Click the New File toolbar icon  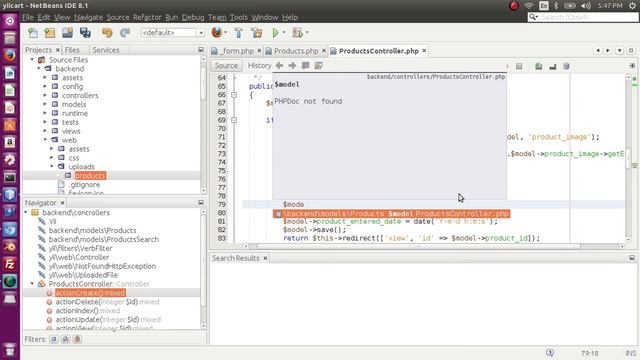pos(33,33)
